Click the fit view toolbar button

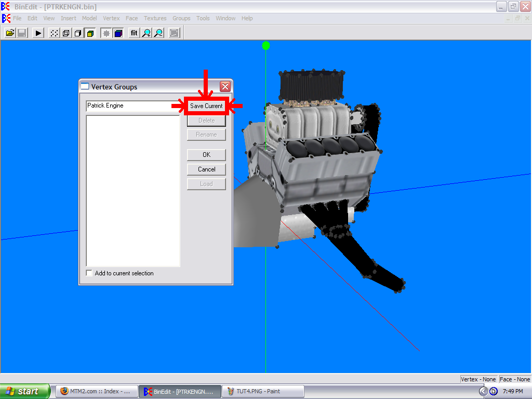tap(134, 33)
